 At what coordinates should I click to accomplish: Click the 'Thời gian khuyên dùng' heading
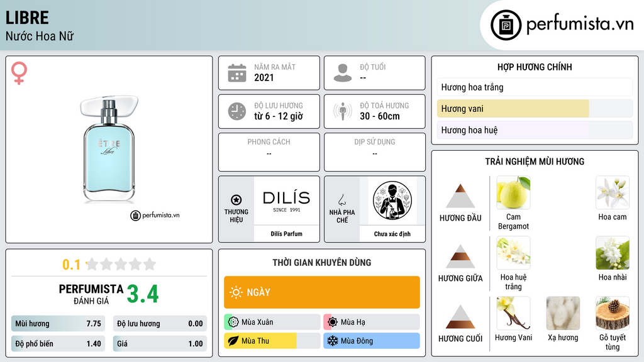[x=322, y=263]
